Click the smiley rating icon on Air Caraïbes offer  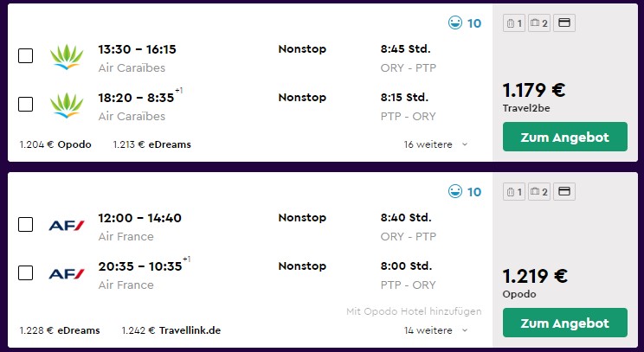point(454,23)
